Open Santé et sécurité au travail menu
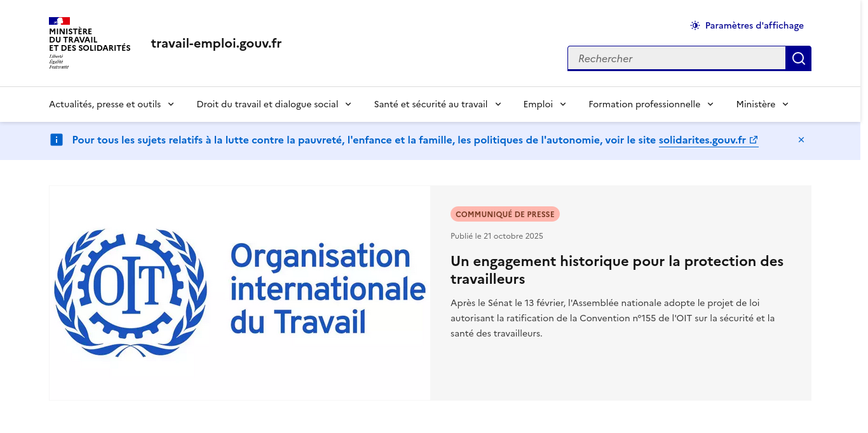 (437, 104)
